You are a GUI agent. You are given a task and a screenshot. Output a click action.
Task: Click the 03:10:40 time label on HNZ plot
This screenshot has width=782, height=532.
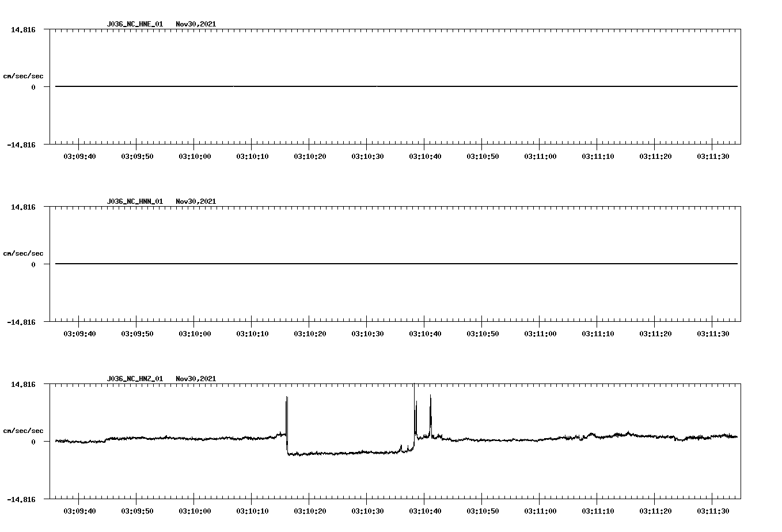point(425,511)
